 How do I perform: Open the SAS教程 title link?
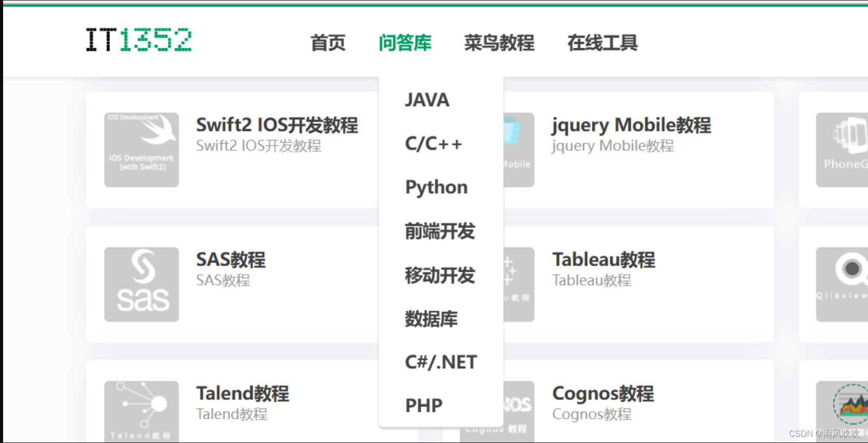[x=231, y=259]
